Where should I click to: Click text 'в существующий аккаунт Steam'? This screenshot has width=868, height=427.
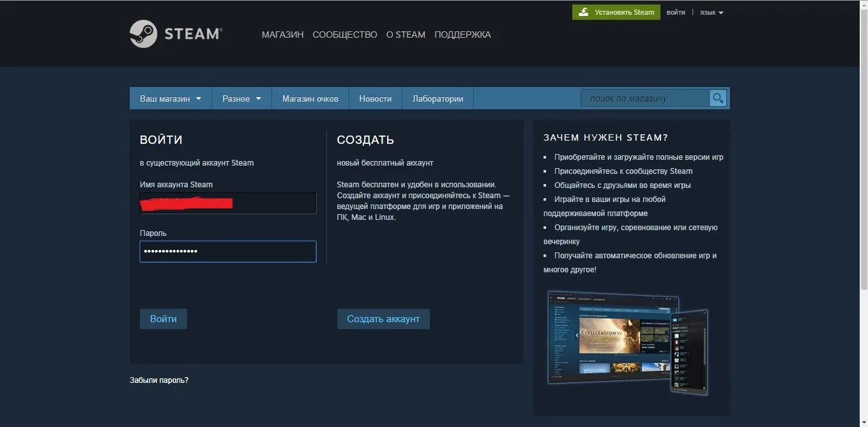point(197,163)
